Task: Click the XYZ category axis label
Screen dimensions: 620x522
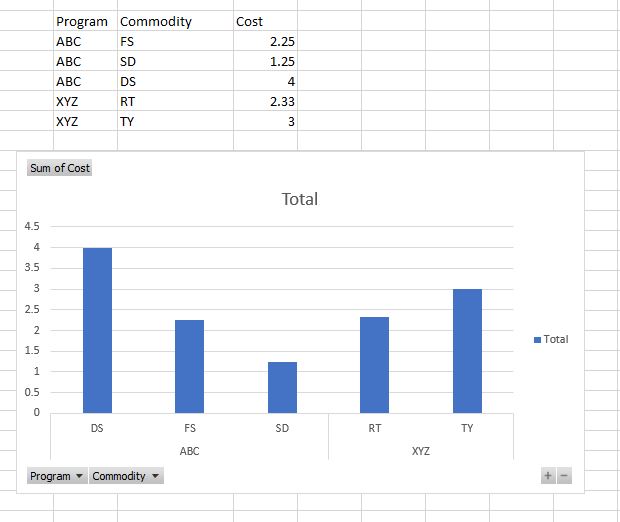Action: (x=421, y=451)
